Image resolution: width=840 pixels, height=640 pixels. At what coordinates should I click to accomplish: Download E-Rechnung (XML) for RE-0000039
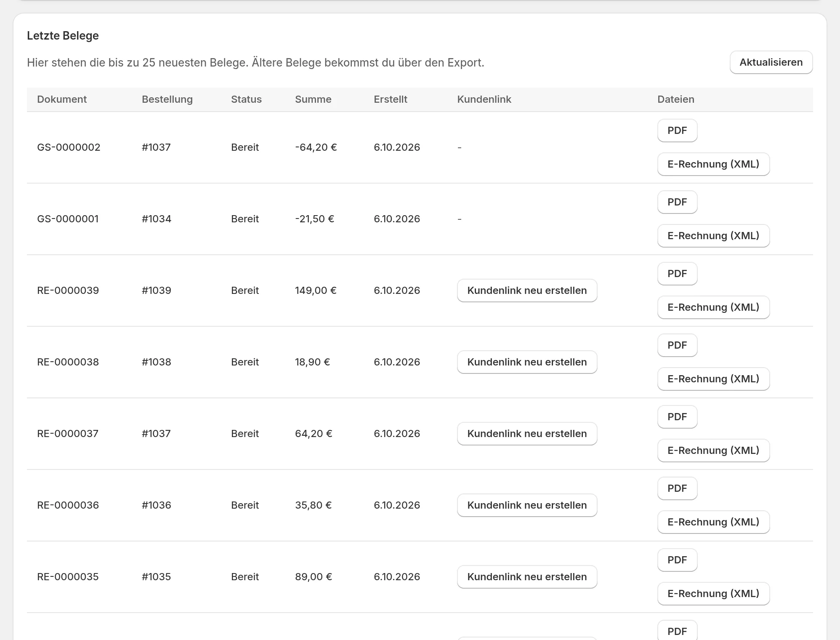coord(713,307)
